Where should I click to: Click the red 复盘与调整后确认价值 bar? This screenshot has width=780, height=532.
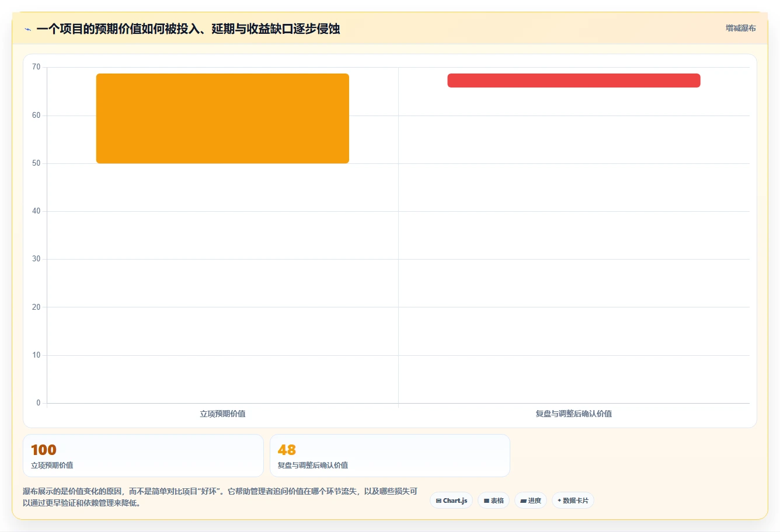[574, 80]
